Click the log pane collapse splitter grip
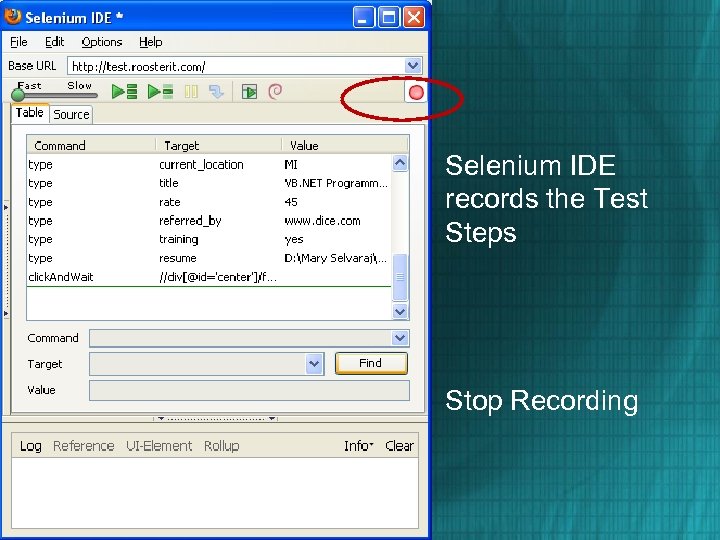 coord(215,419)
